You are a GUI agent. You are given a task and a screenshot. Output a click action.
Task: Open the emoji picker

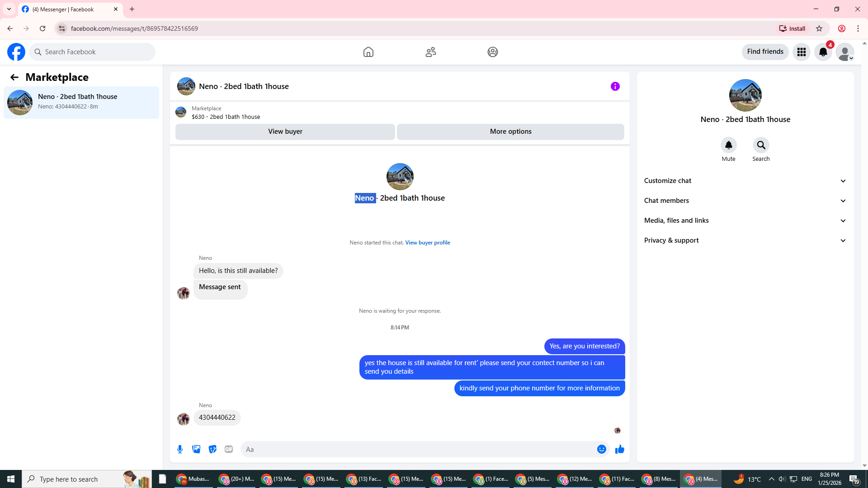click(602, 449)
